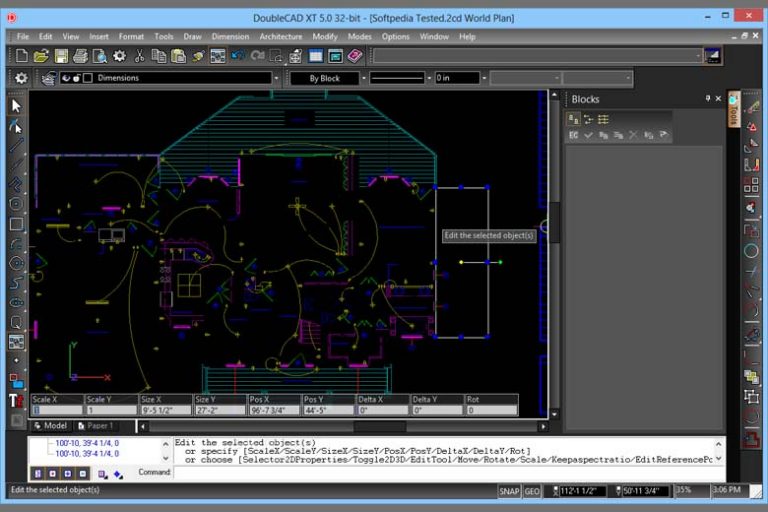
Task: Click the Command input field
Action: pyautogui.click(x=449, y=473)
